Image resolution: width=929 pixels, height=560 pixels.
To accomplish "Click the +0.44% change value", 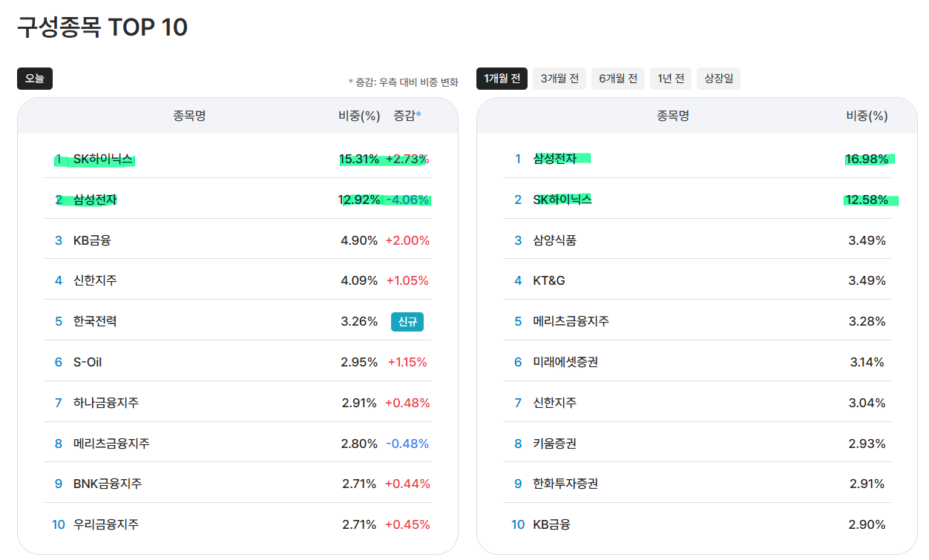I will [407, 484].
